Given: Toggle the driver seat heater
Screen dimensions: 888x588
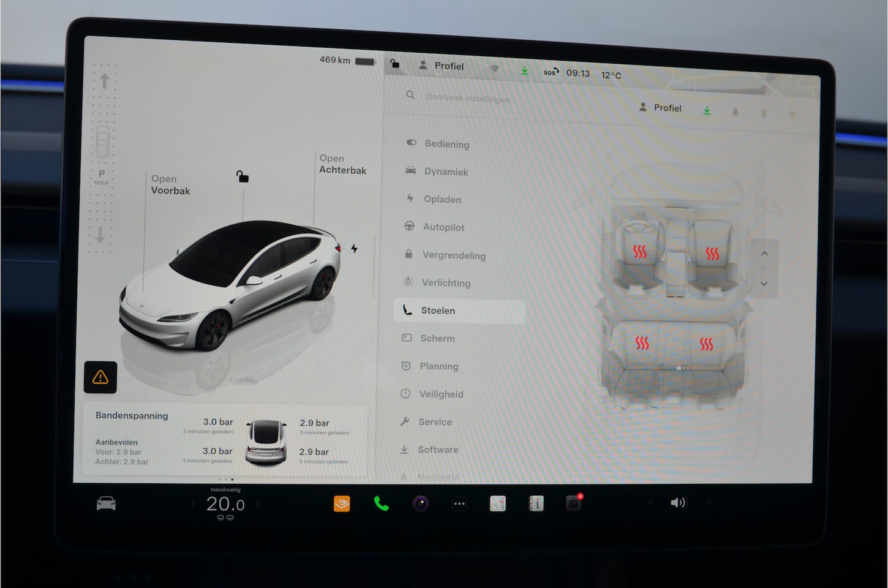Looking at the screenshot, I should [x=639, y=252].
